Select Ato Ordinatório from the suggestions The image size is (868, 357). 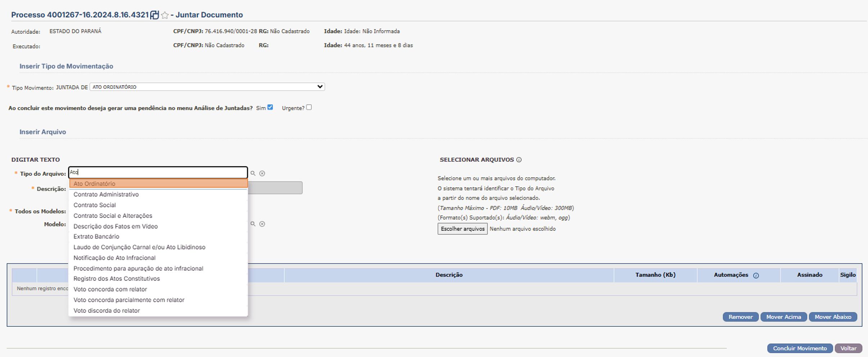point(158,184)
